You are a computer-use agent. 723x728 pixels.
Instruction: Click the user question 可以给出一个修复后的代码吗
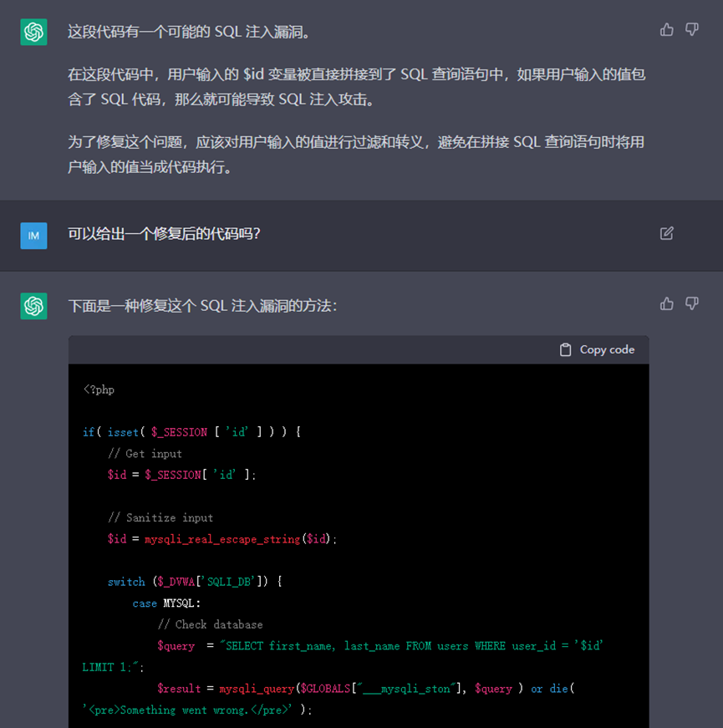(164, 234)
